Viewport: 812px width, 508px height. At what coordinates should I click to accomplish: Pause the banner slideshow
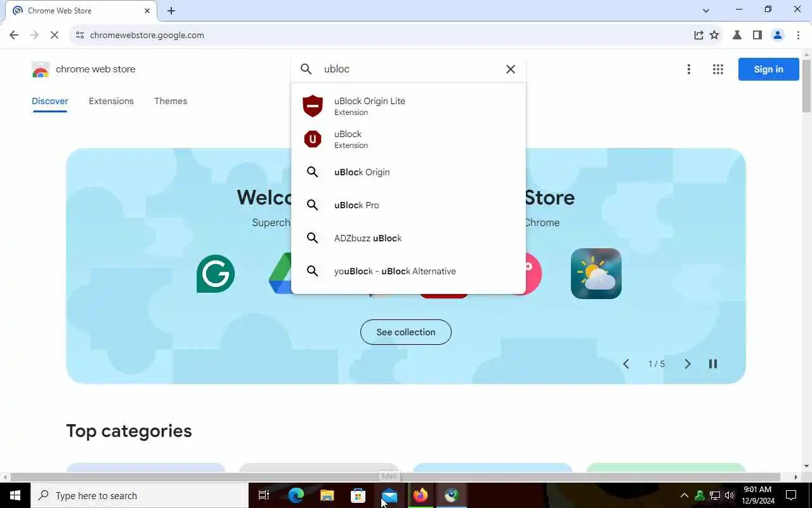pyautogui.click(x=713, y=364)
